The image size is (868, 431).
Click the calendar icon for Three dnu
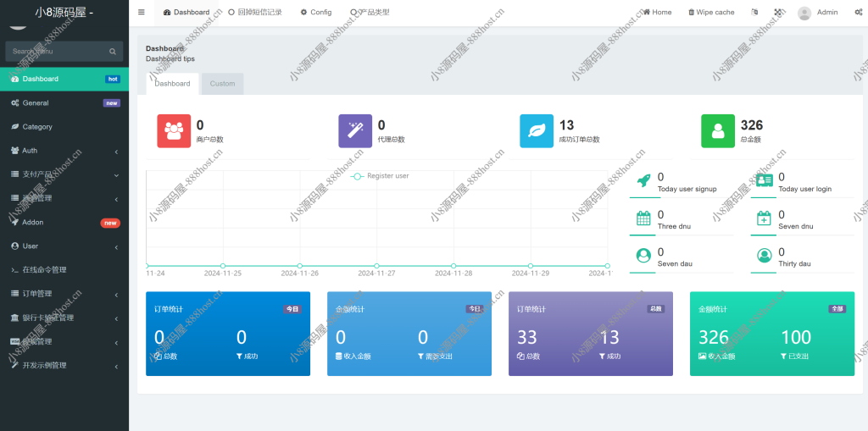click(x=643, y=218)
